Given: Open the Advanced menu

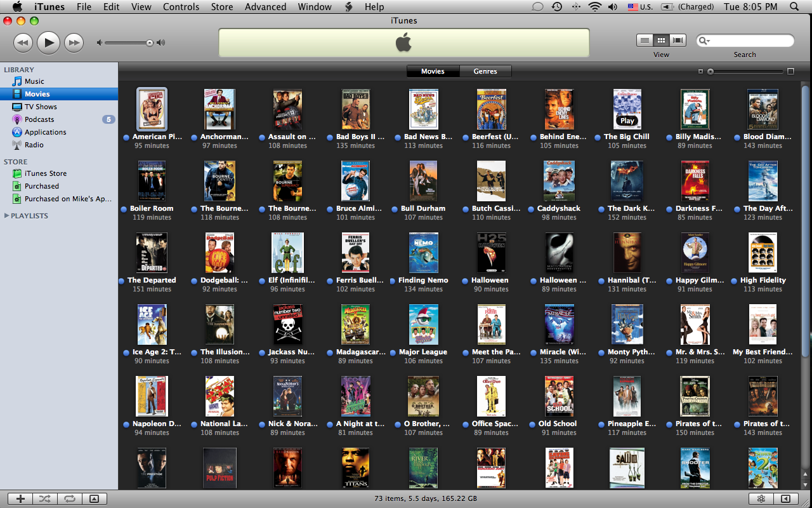Looking at the screenshot, I should pos(265,7).
